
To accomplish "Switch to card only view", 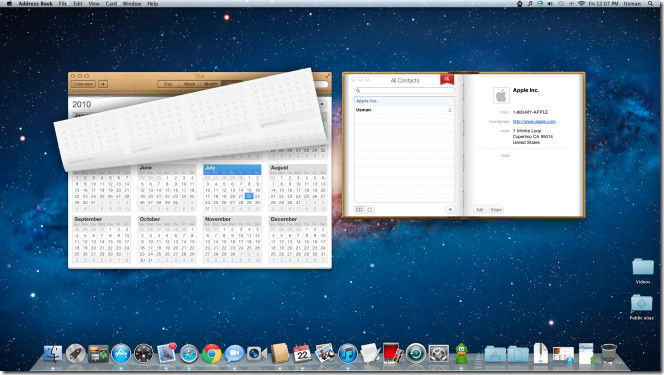I will click(x=370, y=210).
